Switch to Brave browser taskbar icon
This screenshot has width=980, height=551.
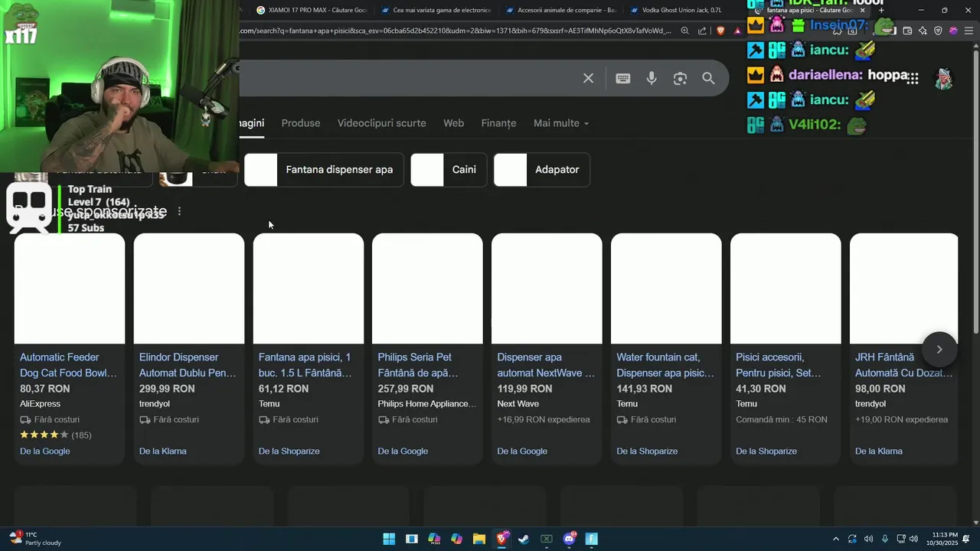pyautogui.click(x=501, y=539)
